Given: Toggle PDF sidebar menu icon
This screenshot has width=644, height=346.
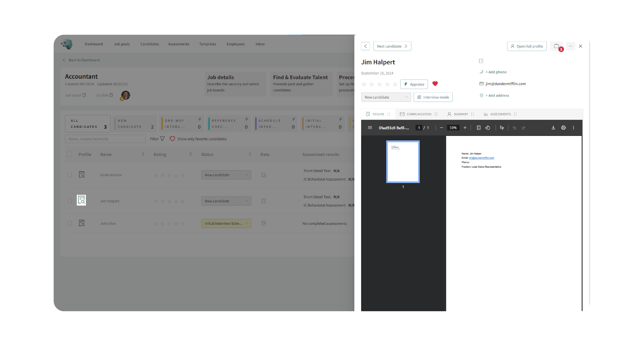Looking at the screenshot, I should [370, 128].
